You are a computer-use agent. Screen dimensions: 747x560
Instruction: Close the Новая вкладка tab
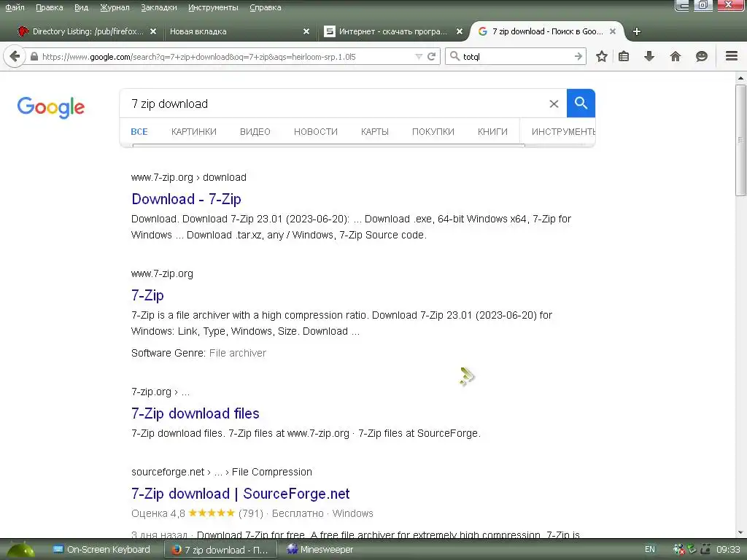[306, 31]
